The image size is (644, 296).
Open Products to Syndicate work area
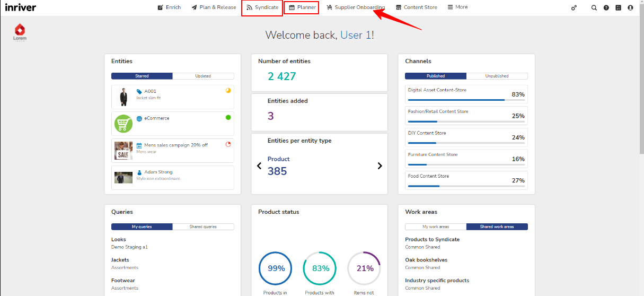(432, 239)
